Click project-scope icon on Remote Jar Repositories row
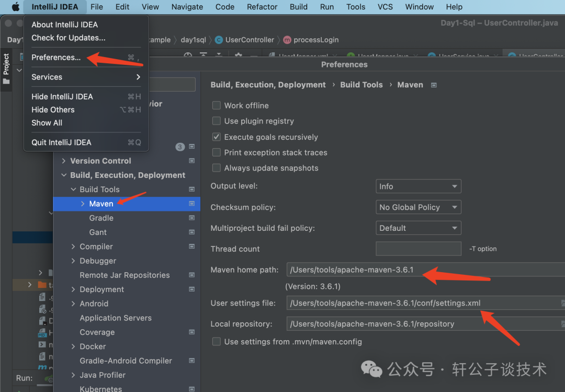Screen dimensions: 565x392 pyautogui.click(x=191, y=275)
